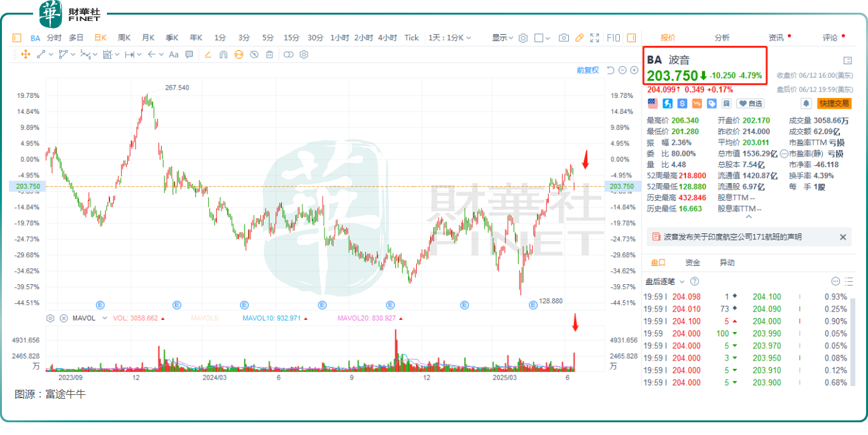Switch to the 资讯 tab
Viewport: 868px width, 435px height.
[776, 38]
